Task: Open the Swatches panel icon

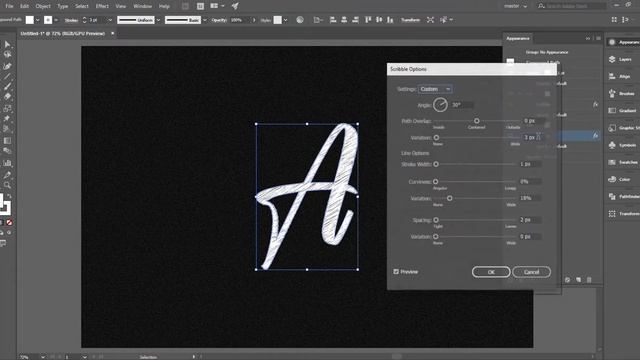Action: click(612, 162)
